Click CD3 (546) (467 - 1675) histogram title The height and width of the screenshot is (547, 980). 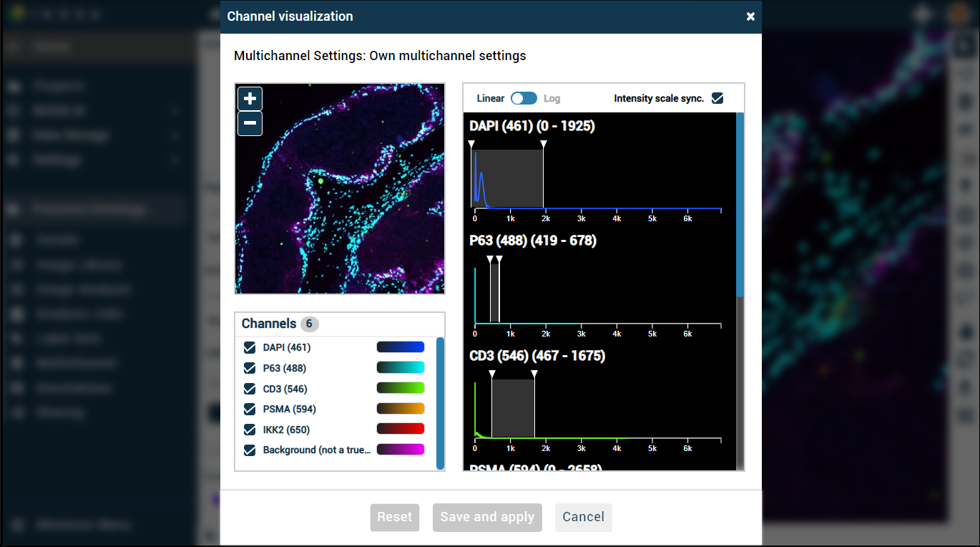point(537,356)
